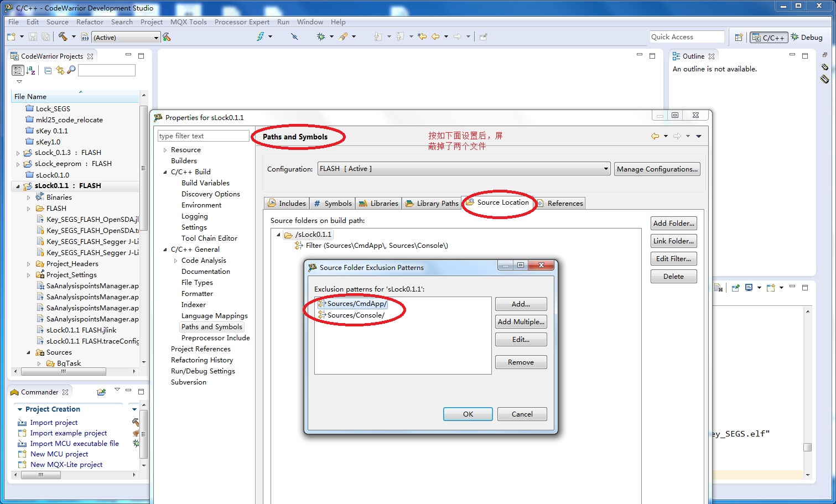The image size is (836, 504).
Task: Toggle Skip All Breakpoints icon
Action: (x=294, y=37)
